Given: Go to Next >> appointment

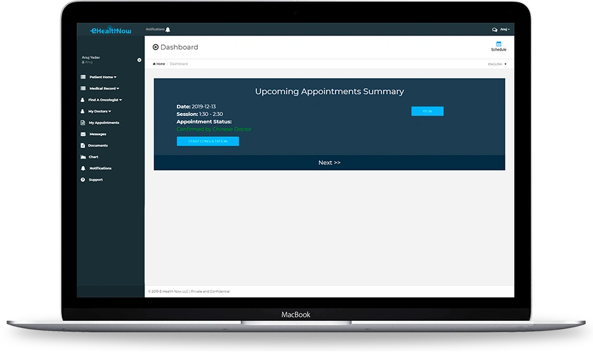Looking at the screenshot, I should [x=329, y=162].
